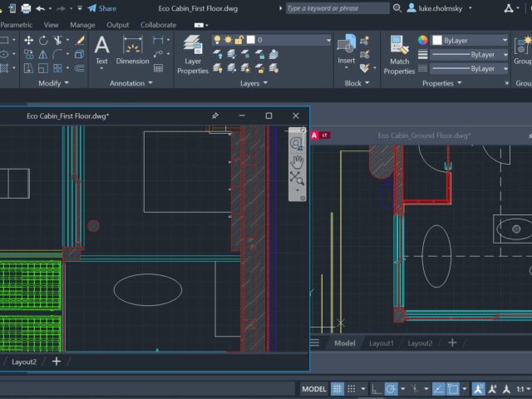The image size is (532, 399).
Task: Click the Print icon in quick access toolbar
Action: click(x=26, y=8)
